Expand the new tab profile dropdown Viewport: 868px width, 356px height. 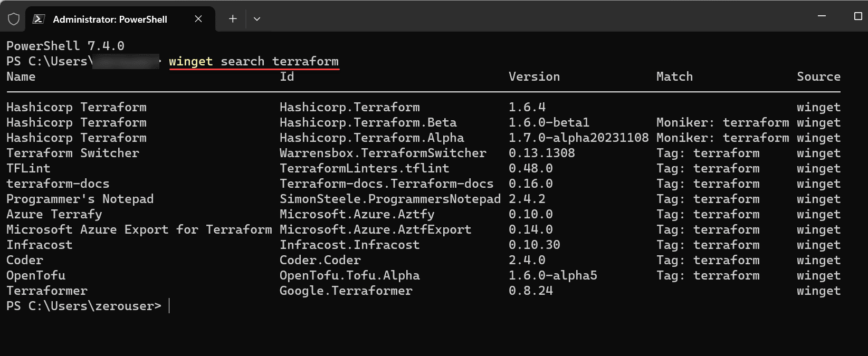tap(257, 19)
